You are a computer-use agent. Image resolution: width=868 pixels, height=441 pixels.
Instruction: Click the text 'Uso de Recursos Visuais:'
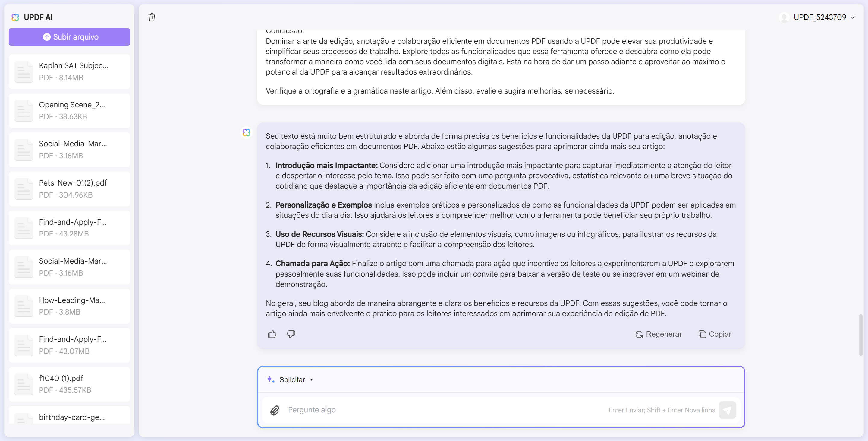320,234
